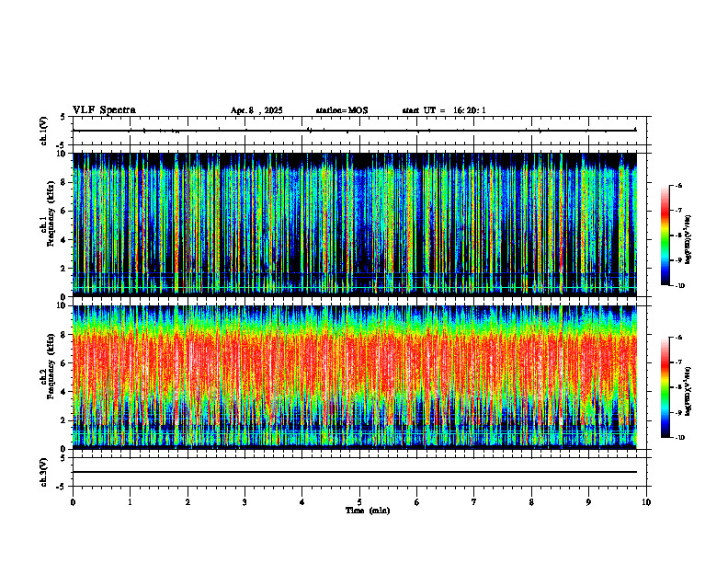Click the time axis tick label "0"
This screenshot has height=563, width=728.
73,502
